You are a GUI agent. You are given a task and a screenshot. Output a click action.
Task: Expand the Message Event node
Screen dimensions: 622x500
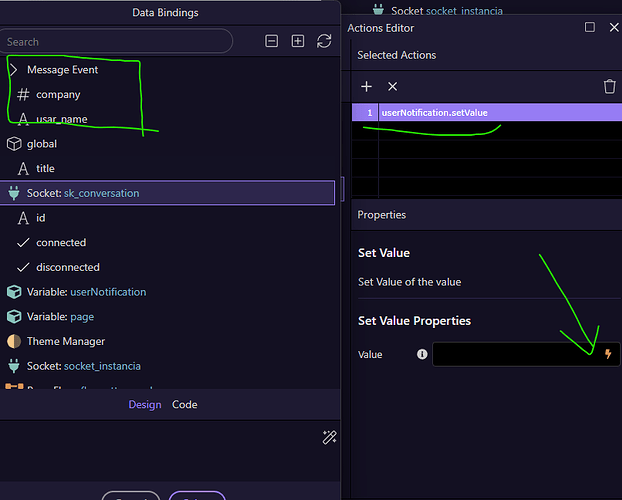[14, 70]
